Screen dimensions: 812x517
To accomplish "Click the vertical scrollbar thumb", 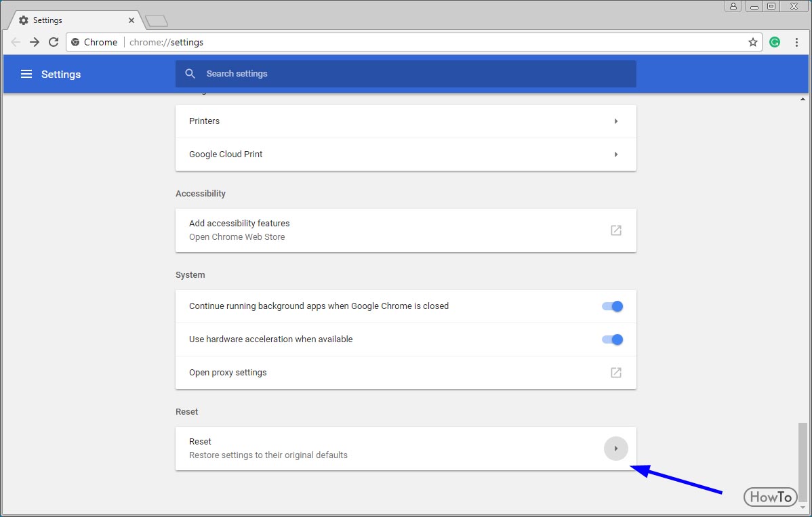I will [x=802, y=461].
